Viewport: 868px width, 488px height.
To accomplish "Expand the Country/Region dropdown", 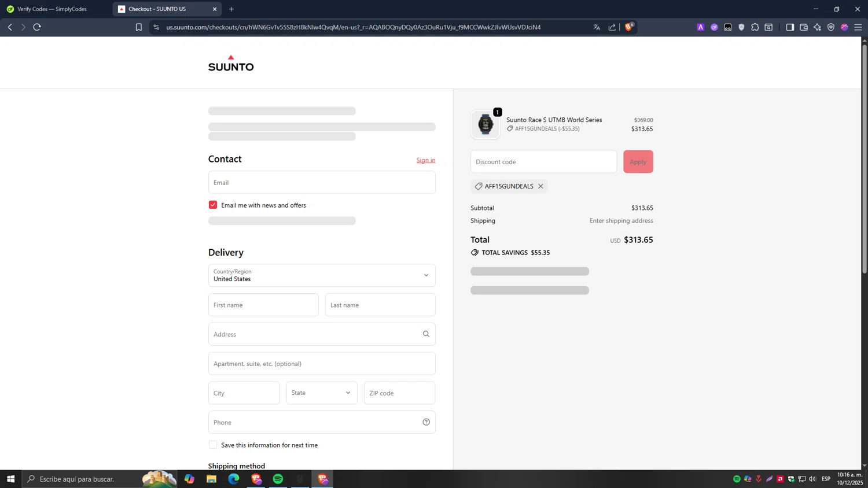I will click(322, 275).
